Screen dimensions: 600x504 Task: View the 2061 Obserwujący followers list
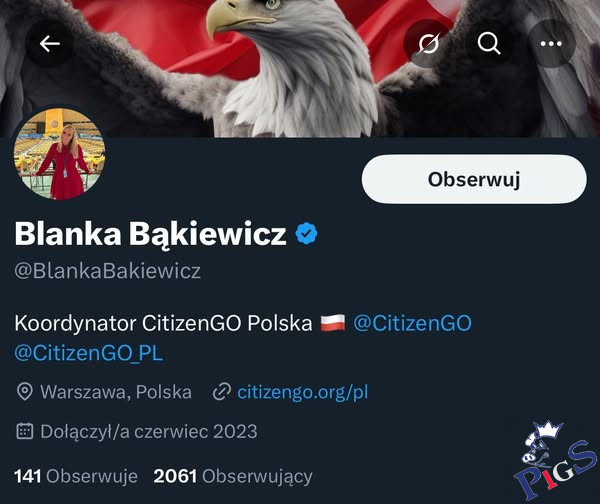tap(233, 476)
